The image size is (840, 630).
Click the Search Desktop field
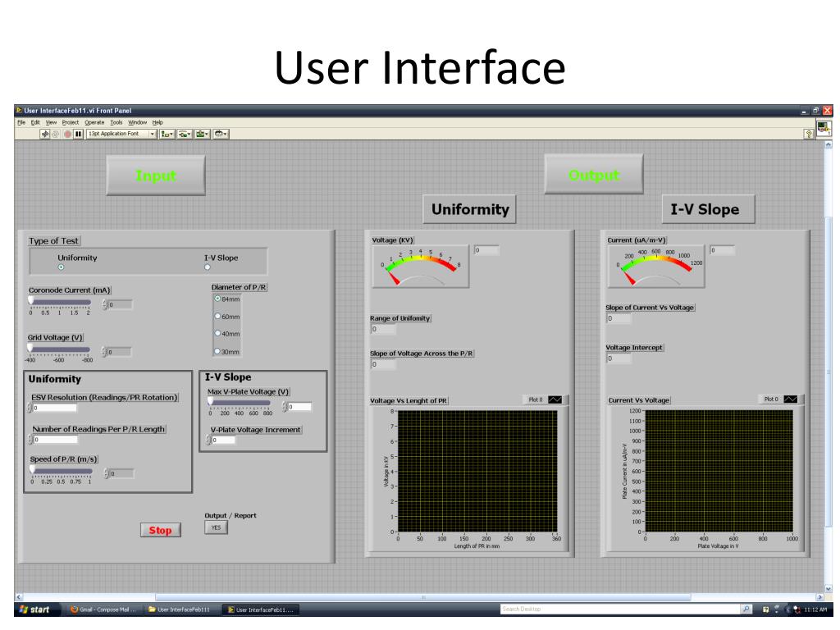(x=620, y=609)
